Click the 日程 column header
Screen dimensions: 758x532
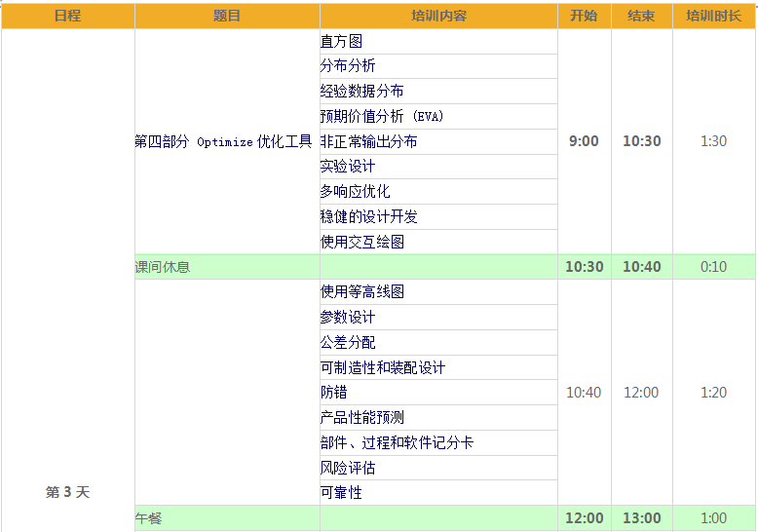pos(67,16)
